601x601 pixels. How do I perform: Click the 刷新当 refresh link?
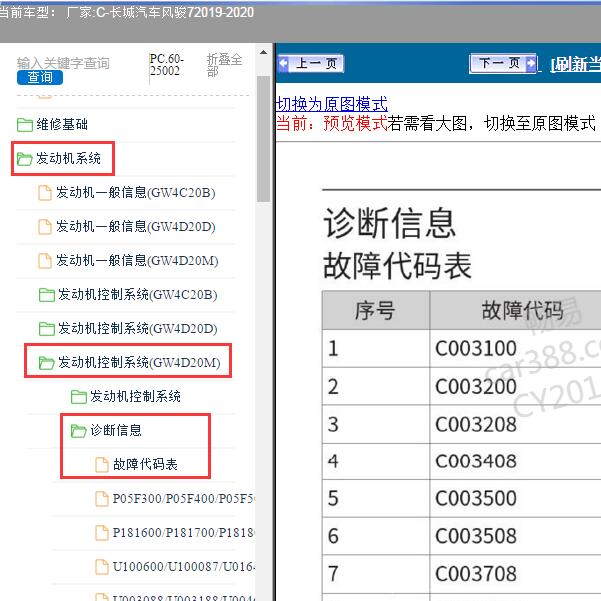(x=575, y=65)
